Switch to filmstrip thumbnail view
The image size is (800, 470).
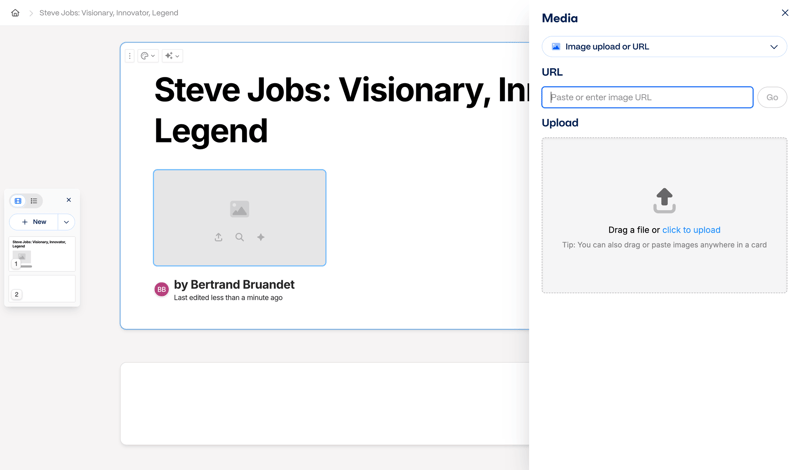click(x=18, y=201)
